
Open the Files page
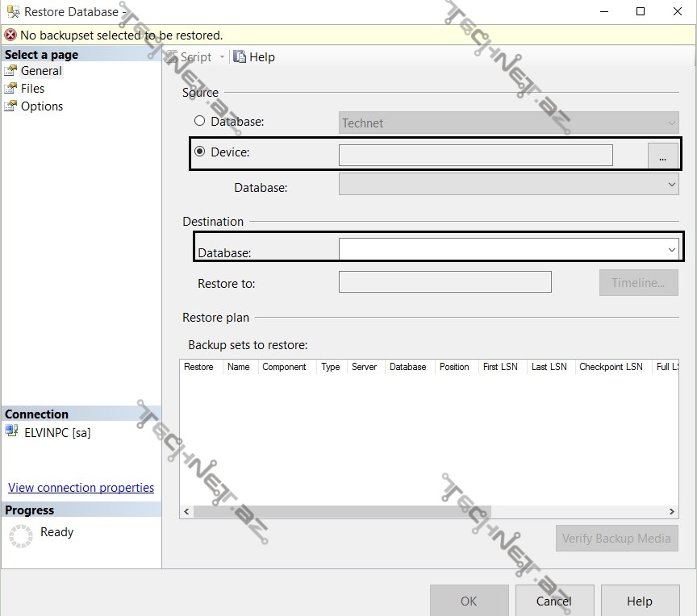(32, 89)
